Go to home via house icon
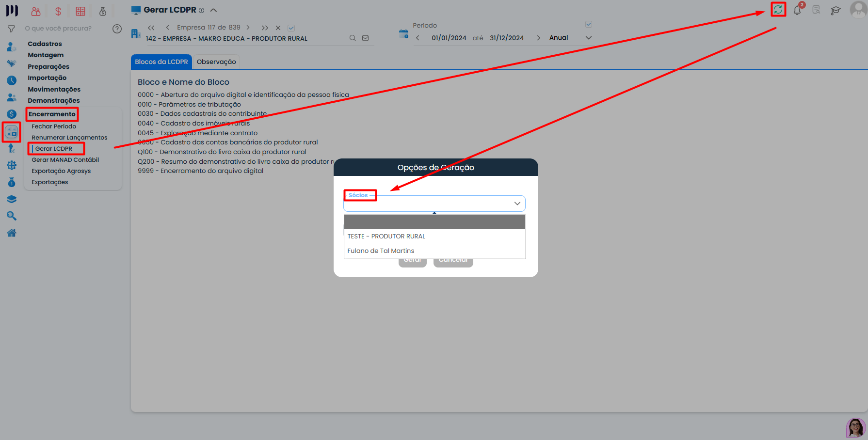 pyautogui.click(x=12, y=233)
